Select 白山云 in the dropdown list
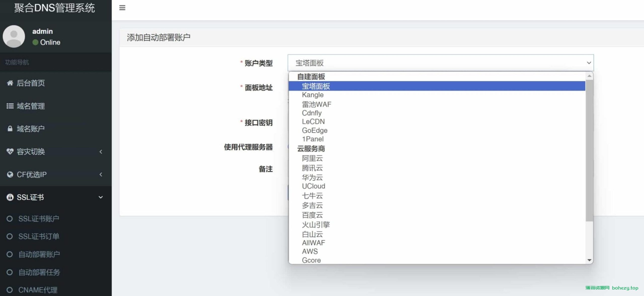The width and height of the screenshot is (644, 296). coord(437,234)
